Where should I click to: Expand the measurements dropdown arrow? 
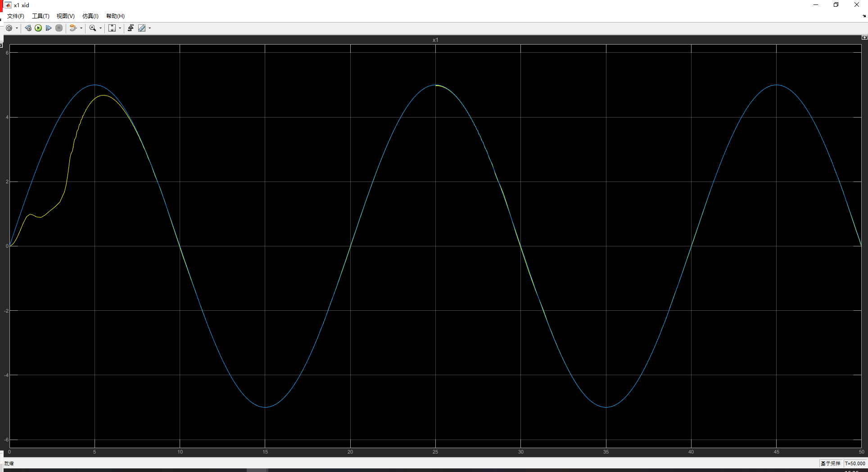[x=149, y=28]
